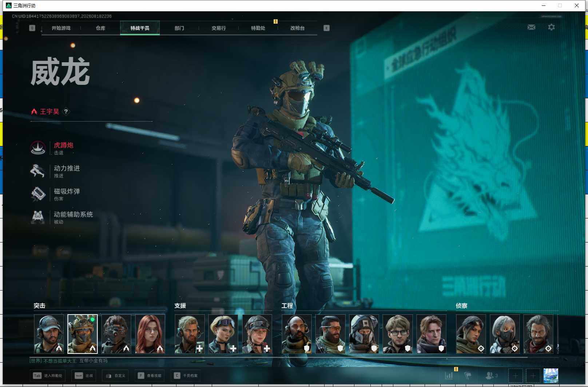Viewport: 588px width, 387px height.
Task: Choose the 支援 operator with braid and helmet
Action: tap(257, 334)
